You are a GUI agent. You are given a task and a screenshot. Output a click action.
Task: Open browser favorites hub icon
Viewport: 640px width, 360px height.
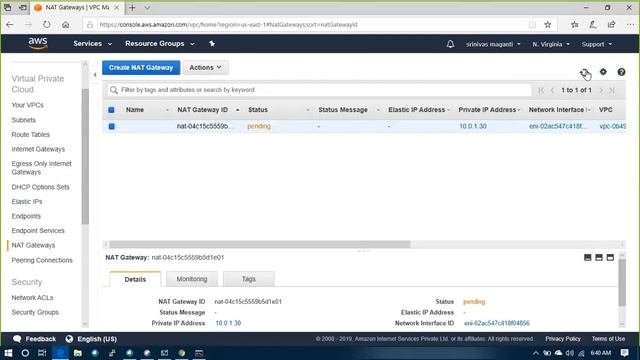[575, 25]
